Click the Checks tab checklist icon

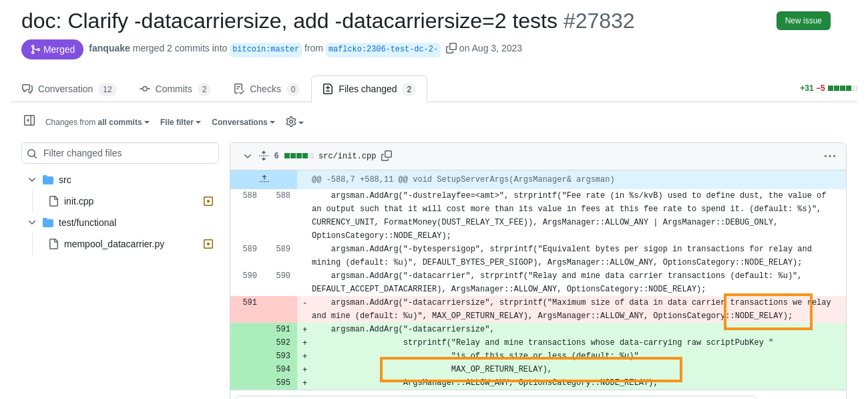tap(239, 89)
